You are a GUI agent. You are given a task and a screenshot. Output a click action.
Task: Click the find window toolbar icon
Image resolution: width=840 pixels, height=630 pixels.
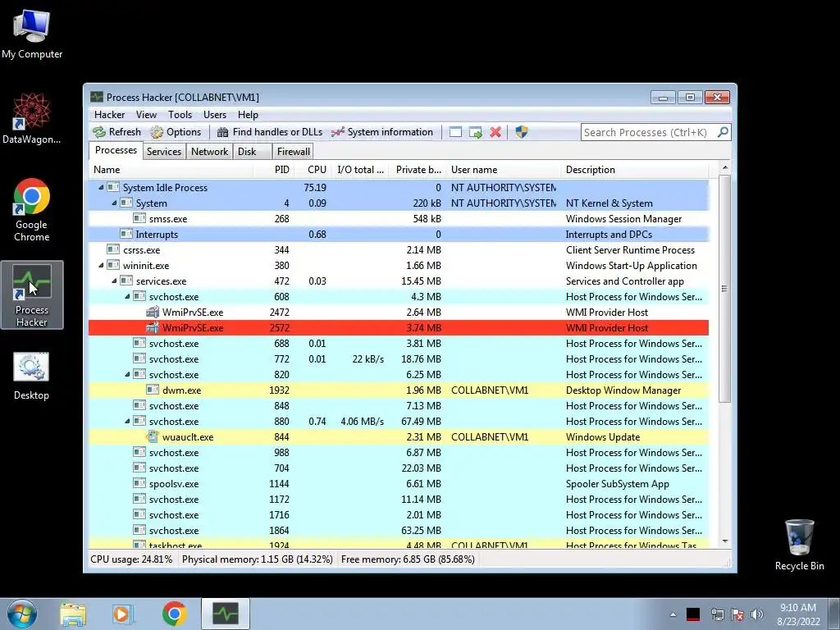click(455, 132)
